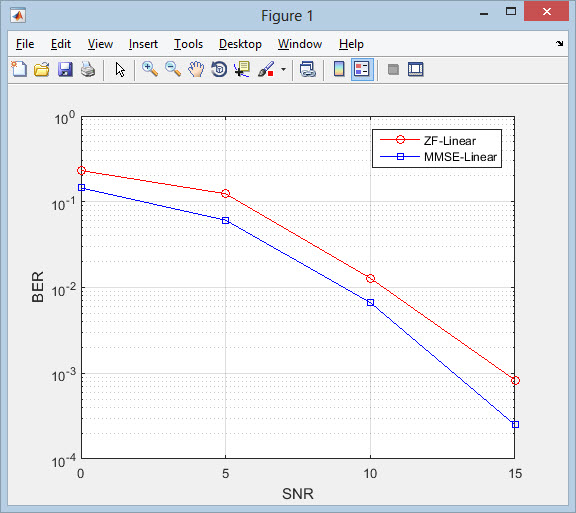Activate the Zoom In magnifier tool
This screenshot has width=576, height=513.
[x=150, y=69]
